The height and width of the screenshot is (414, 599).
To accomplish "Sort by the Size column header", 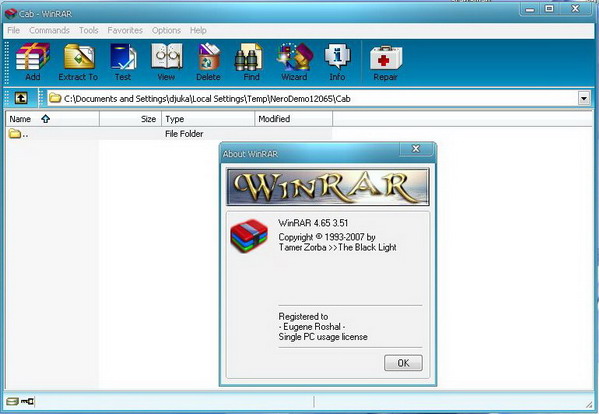I will coord(130,119).
